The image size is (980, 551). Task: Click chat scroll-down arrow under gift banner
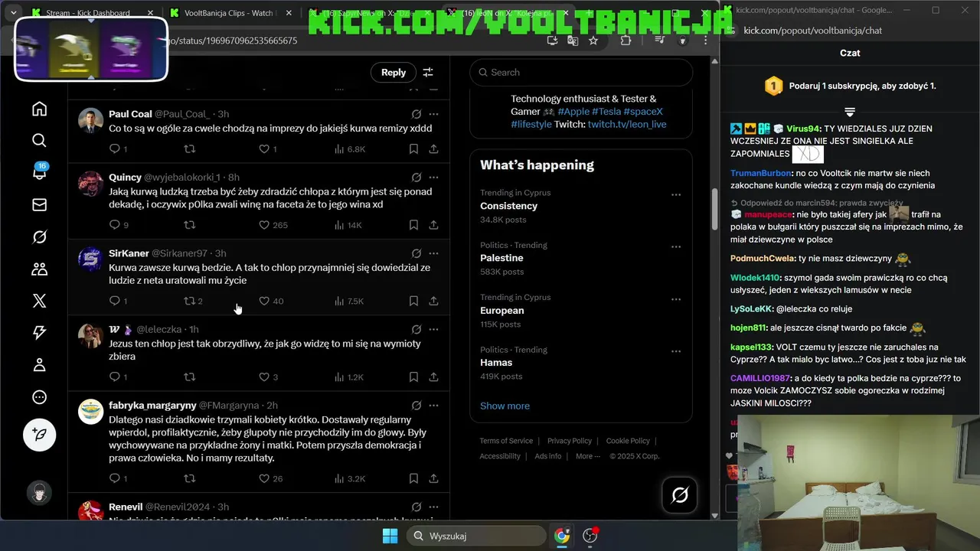[x=850, y=112]
